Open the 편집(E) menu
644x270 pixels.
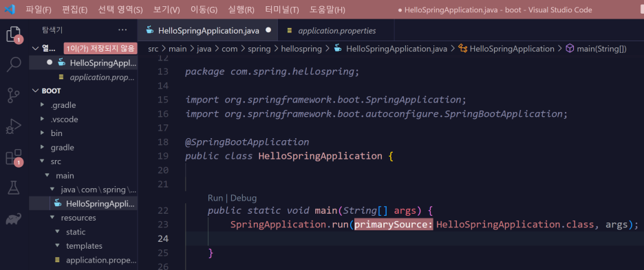click(x=75, y=10)
